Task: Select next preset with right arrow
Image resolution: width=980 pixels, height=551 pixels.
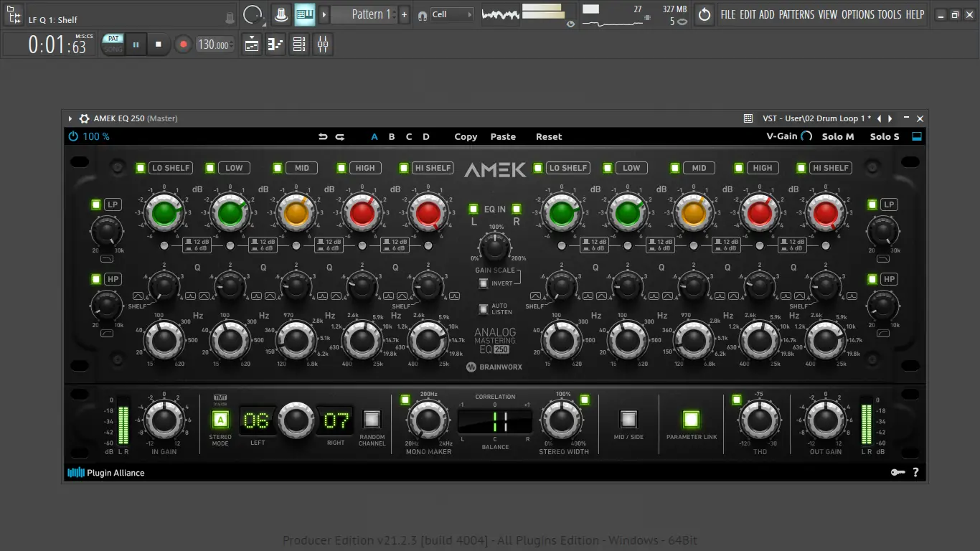Action: click(x=890, y=118)
